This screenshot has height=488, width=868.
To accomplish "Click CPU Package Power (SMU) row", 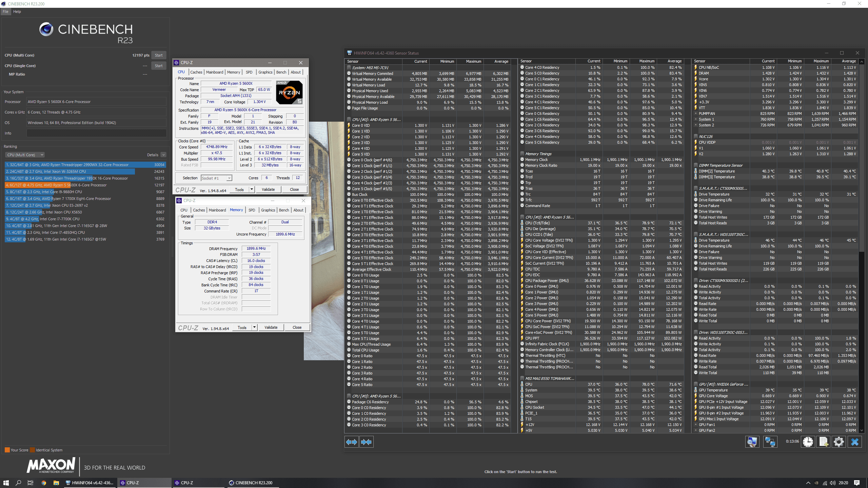I will 601,281.
